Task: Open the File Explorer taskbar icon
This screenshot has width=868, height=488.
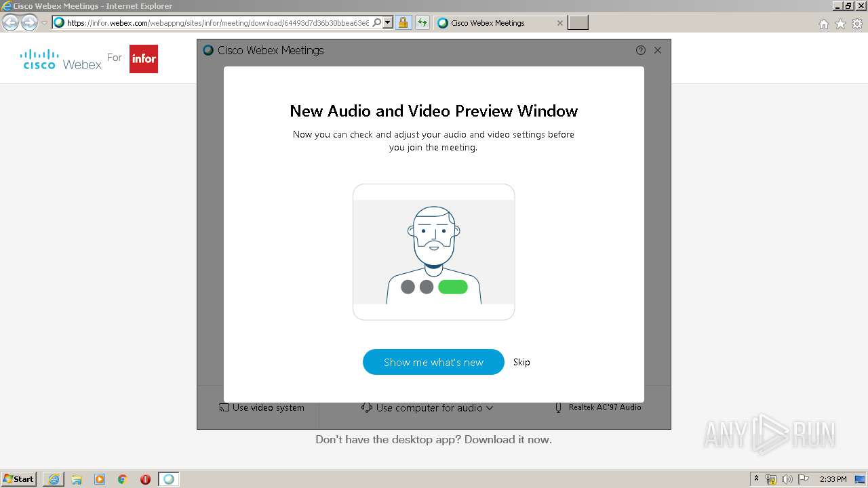Action: [77, 479]
